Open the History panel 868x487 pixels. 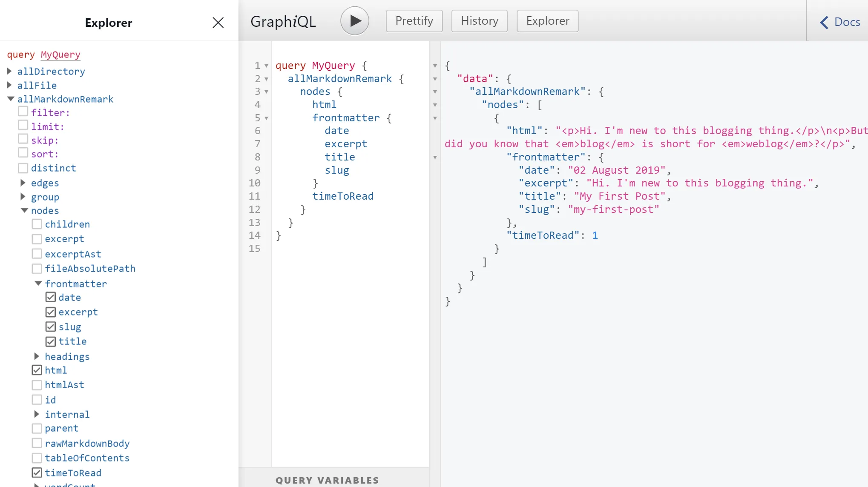(x=480, y=21)
